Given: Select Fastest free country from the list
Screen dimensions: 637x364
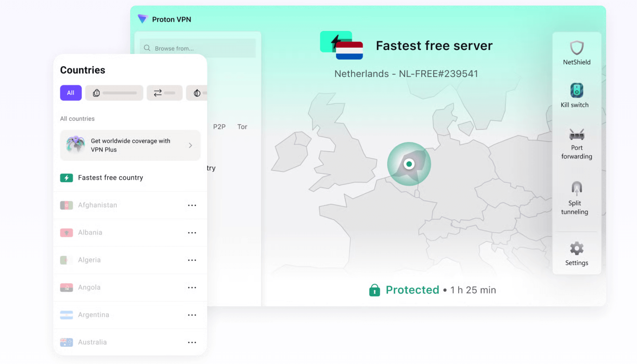Looking at the screenshot, I should [111, 177].
